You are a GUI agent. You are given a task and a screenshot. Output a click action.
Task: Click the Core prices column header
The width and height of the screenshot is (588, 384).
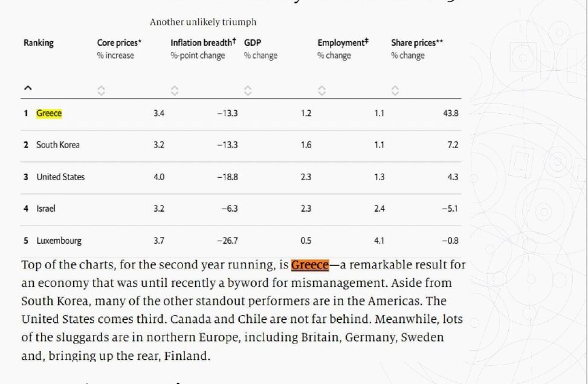pos(119,43)
